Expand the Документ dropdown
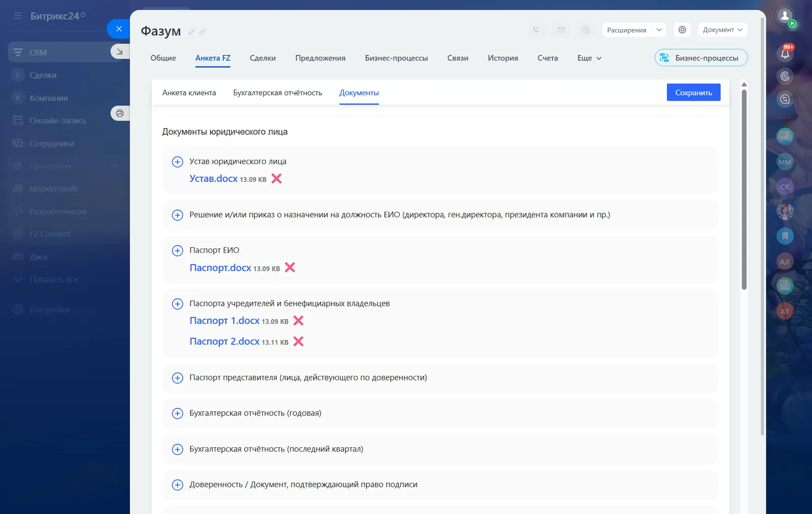 (723, 29)
